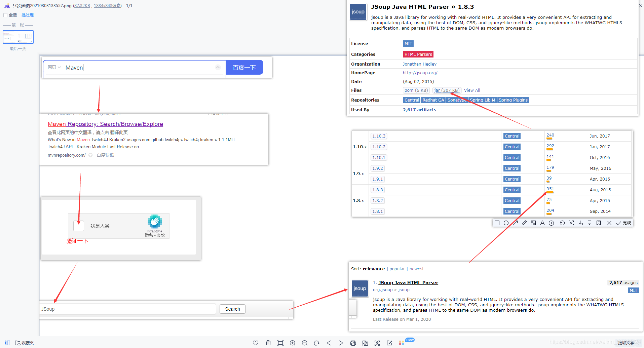Sort results by newest
This screenshot has height=348, width=644.
coord(417,269)
